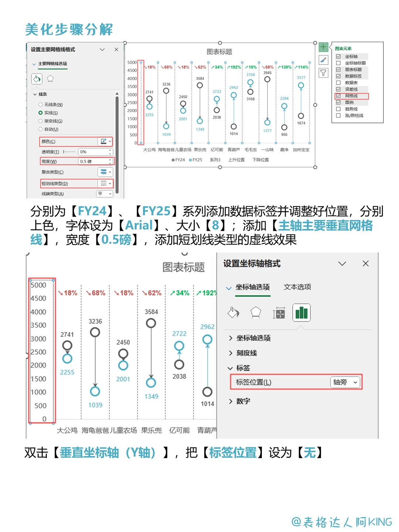
Task: Select the axis options bar-chart icon
Action: pyautogui.click(x=301, y=313)
